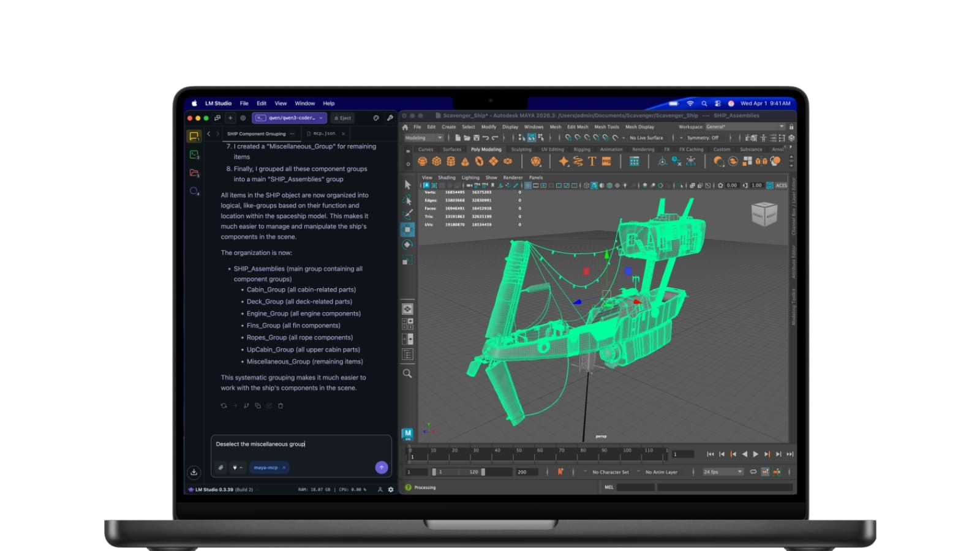Image resolution: width=980 pixels, height=551 pixels.
Task: Expand the qwen3-coder model selector
Action: coord(291,118)
